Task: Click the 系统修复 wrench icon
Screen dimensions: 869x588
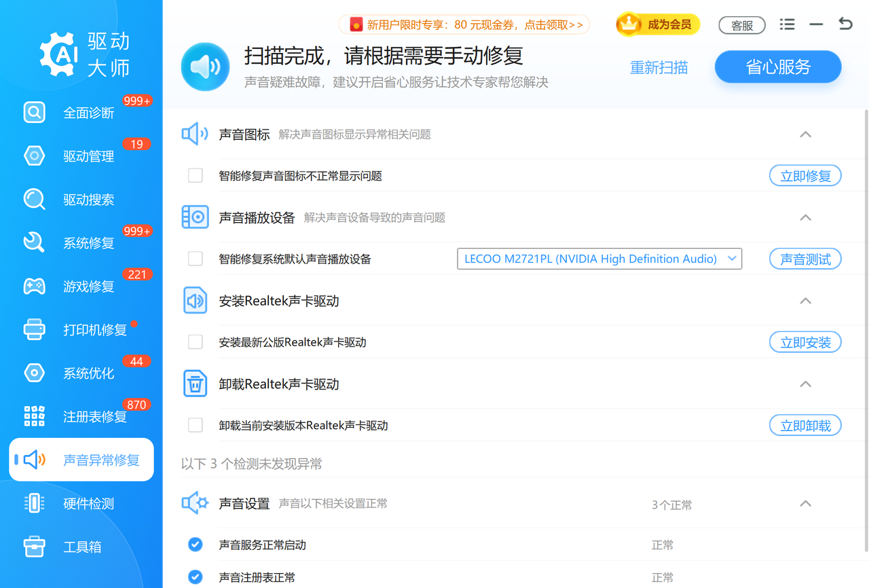Action: 34,242
